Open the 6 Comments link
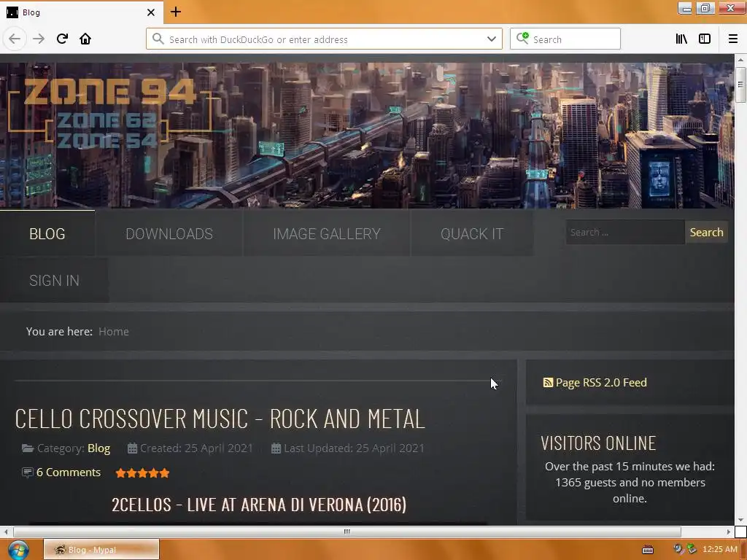This screenshot has height=560, width=747. pos(69,472)
